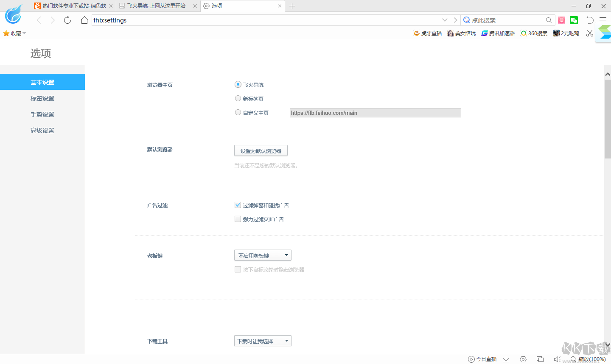The height and width of the screenshot is (364, 611).
Task: Mute the browser with the speaker icon
Action: (x=557, y=359)
